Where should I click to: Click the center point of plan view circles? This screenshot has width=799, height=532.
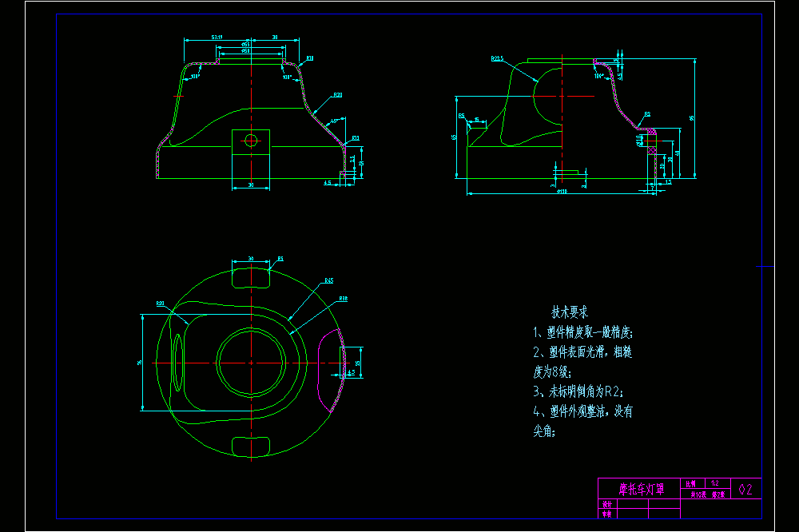point(251,363)
